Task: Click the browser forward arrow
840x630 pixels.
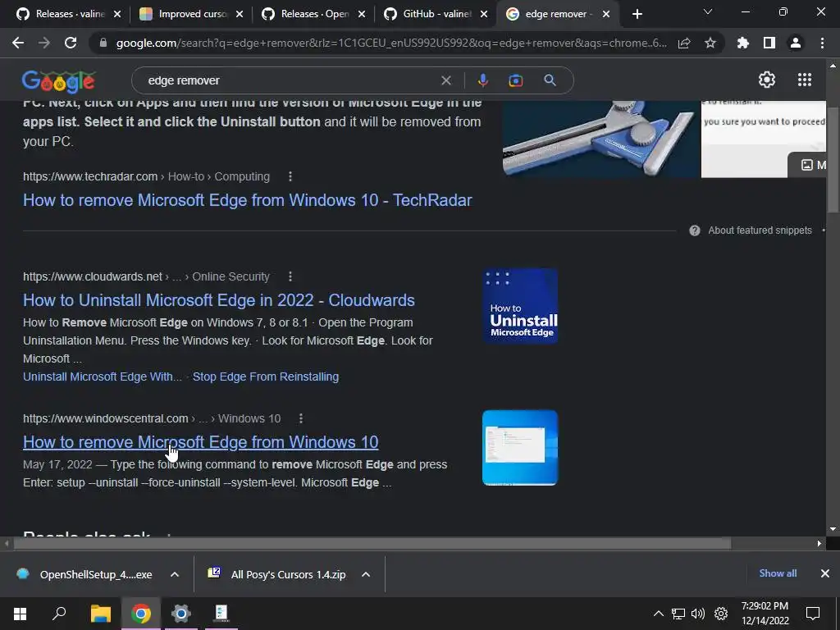Action: [x=44, y=43]
